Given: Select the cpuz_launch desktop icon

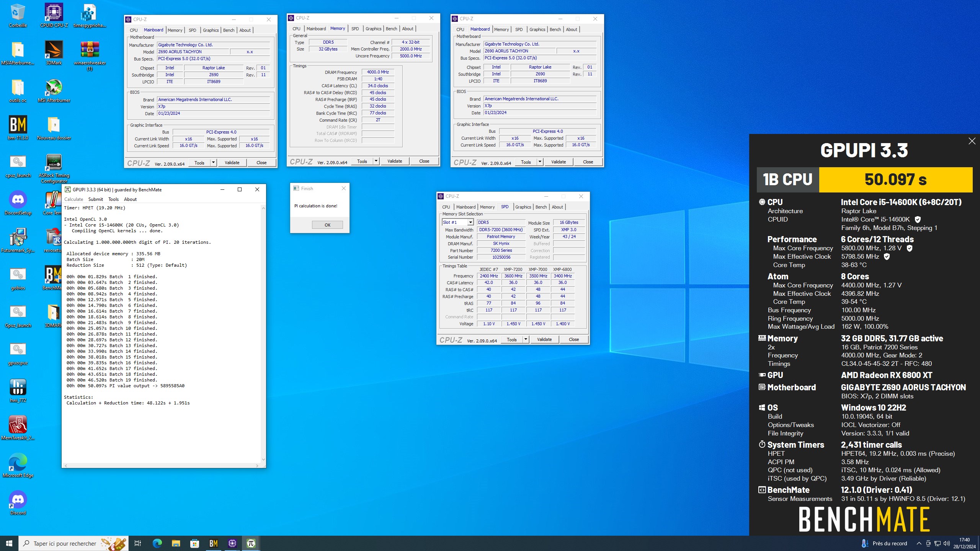Looking at the screenshot, I should click(18, 166).
